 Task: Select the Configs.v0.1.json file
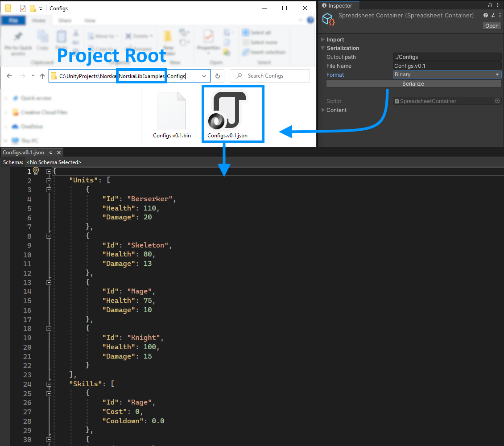pyautogui.click(x=227, y=115)
